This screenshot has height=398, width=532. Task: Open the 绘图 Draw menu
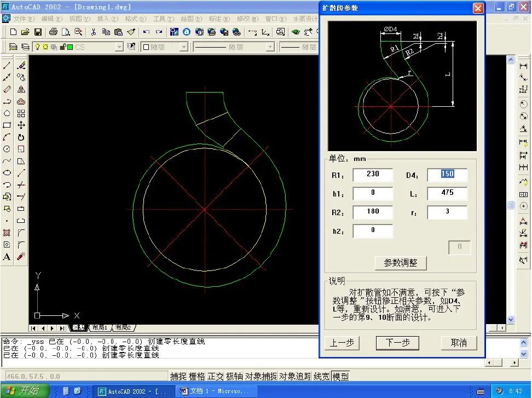192,19
